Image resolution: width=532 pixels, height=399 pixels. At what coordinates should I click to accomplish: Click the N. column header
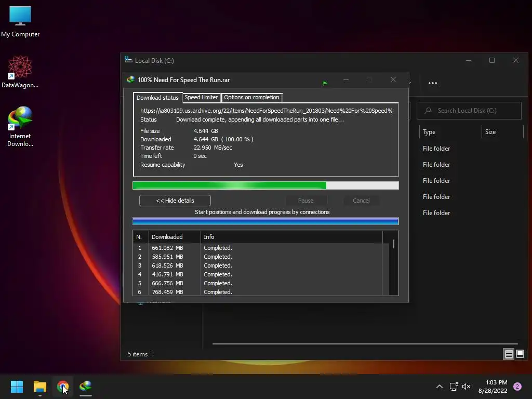140,237
